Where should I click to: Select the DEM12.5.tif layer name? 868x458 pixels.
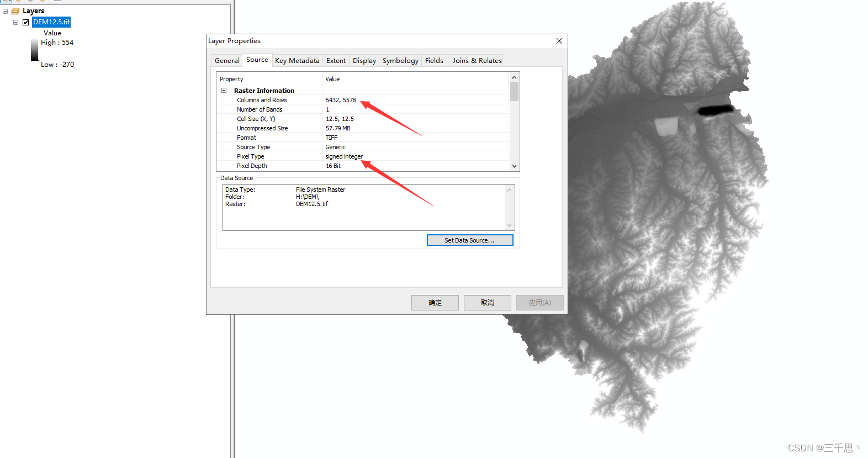coord(51,22)
